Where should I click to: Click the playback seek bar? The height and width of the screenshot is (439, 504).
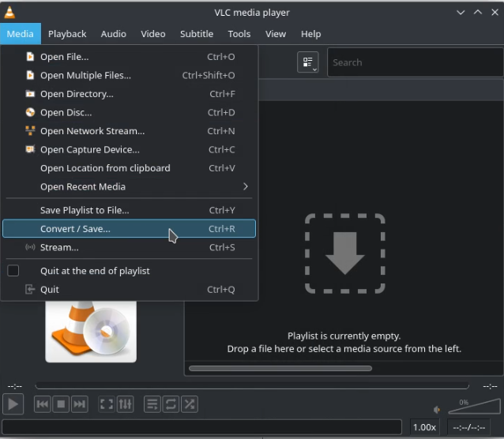click(252, 385)
